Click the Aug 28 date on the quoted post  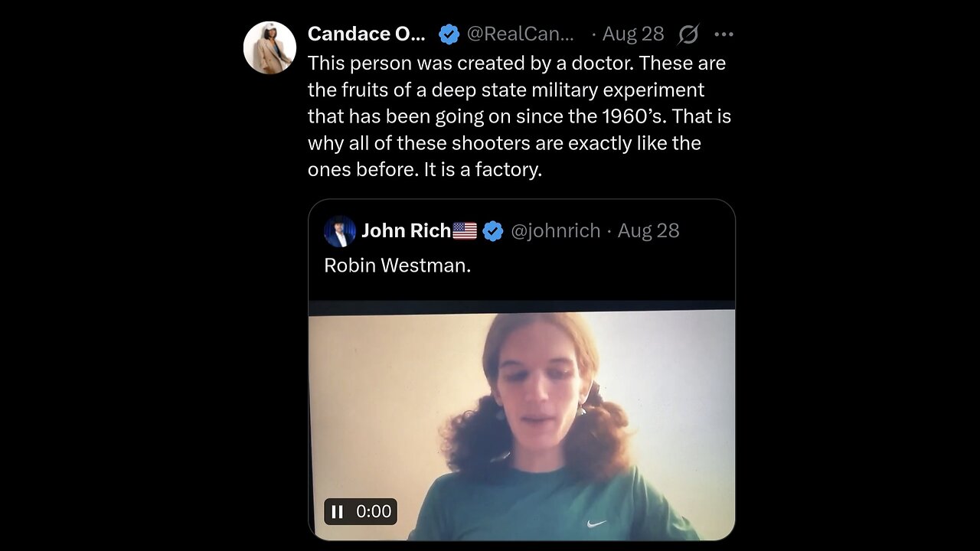(x=648, y=231)
